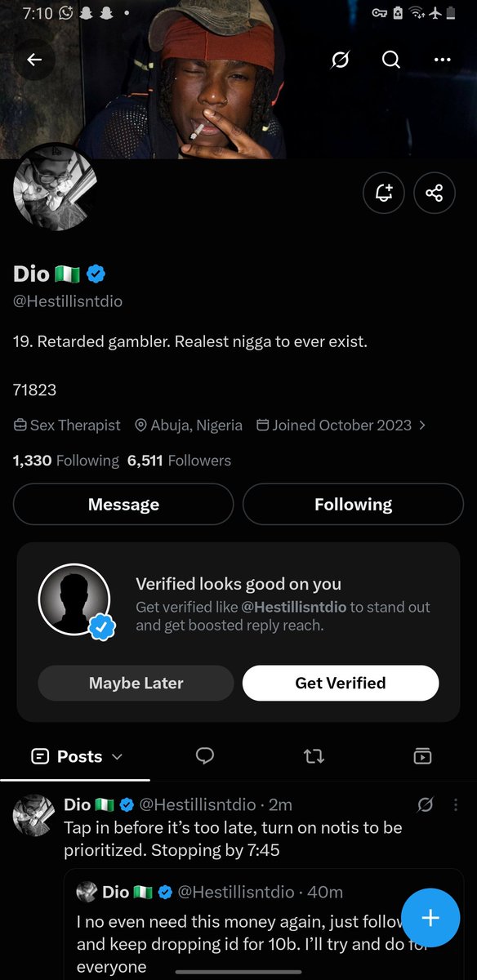This screenshot has height=980, width=477.
Task: Tap the blue compose post button
Action: pos(430,918)
